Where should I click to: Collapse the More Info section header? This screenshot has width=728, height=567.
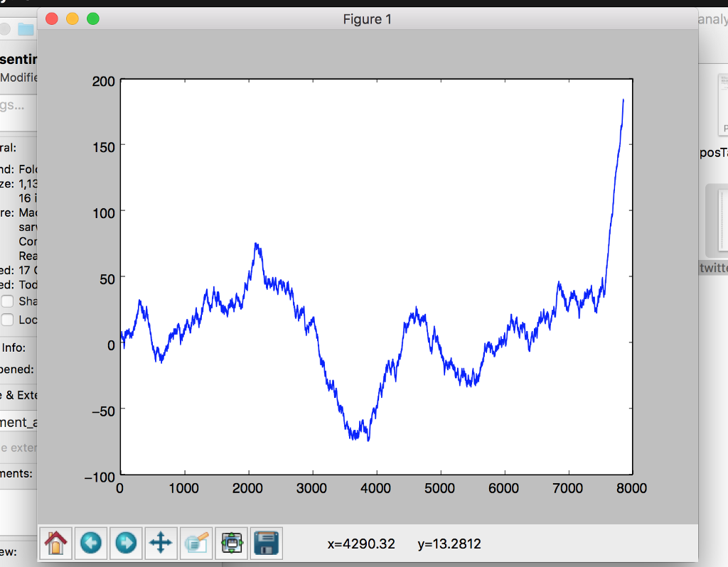coord(16,347)
